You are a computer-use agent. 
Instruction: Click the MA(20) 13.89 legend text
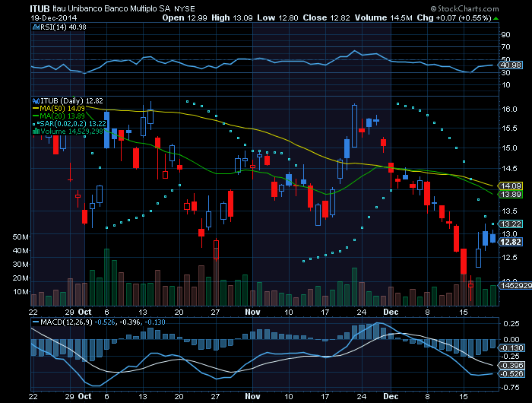[x=62, y=116]
